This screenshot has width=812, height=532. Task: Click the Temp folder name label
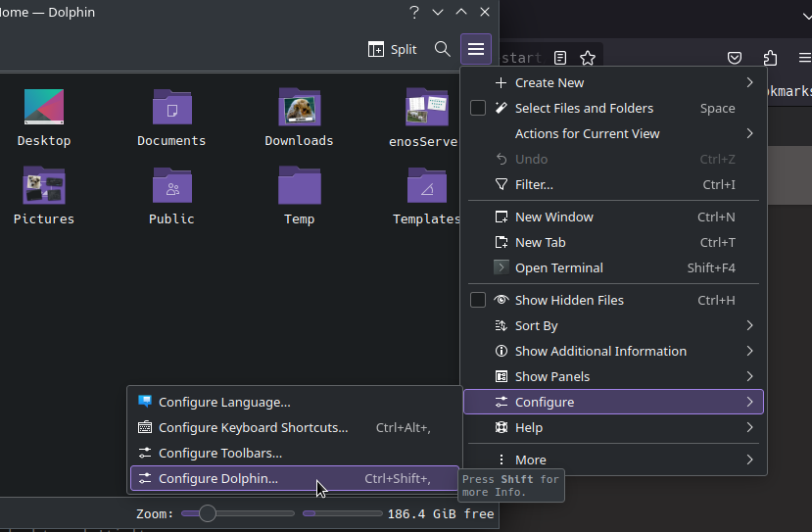pos(300,218)
